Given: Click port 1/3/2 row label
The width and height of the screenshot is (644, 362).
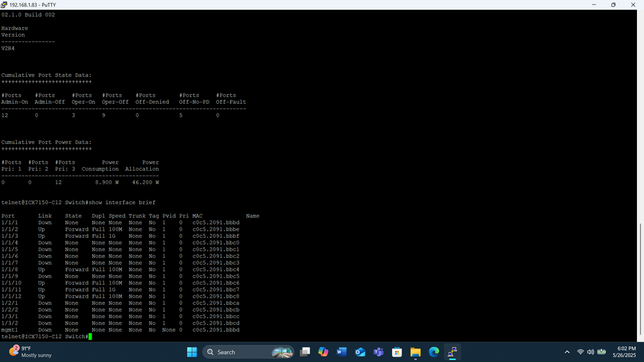Looking at the screenshot, I should tap(10, 323).
